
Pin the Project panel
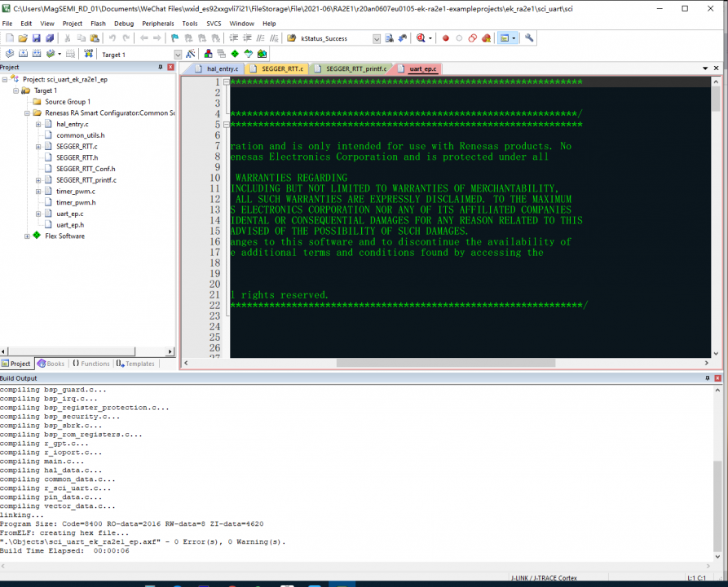[161, 67]
